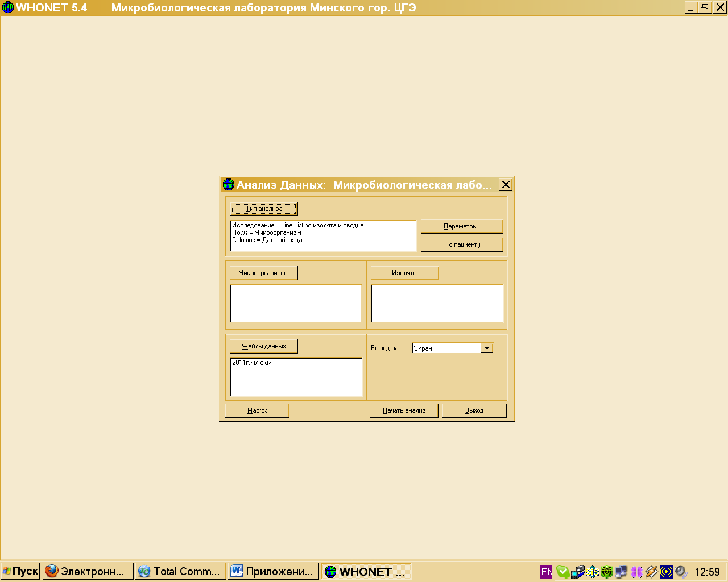Viewport: 728px width, 582px height.
Task: Click the Macros button
Action: click(x=258, y=410)
